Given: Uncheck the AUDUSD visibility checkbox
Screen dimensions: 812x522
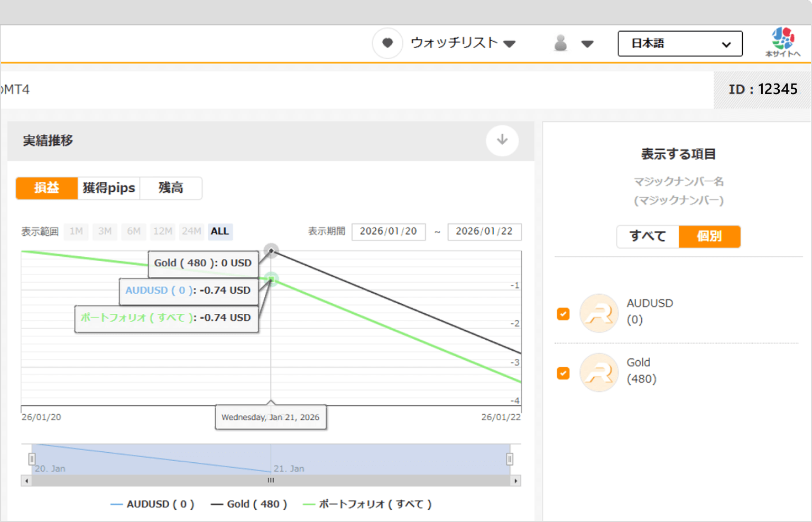Looking at the screenshot, I should pyautogui.click(x=564, y=314).
